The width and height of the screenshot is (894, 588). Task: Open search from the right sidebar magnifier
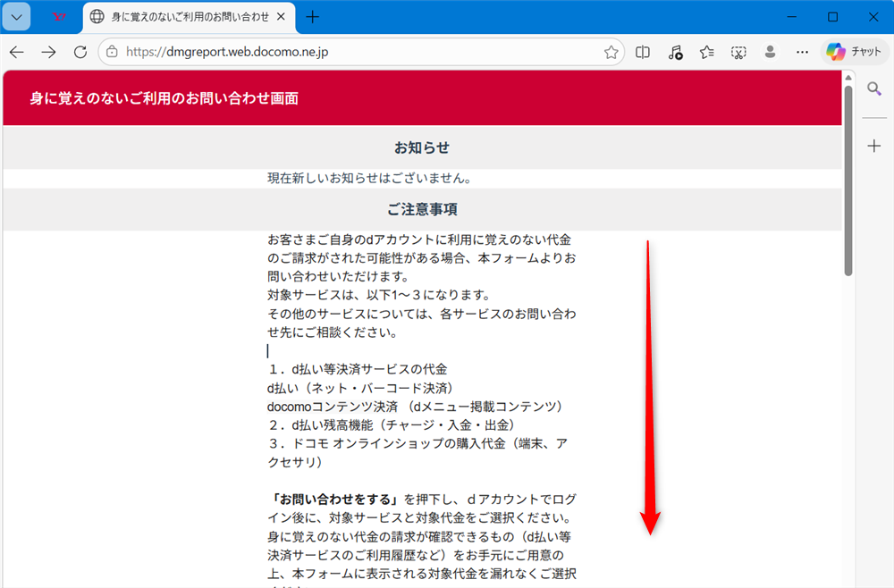[874, 88]
